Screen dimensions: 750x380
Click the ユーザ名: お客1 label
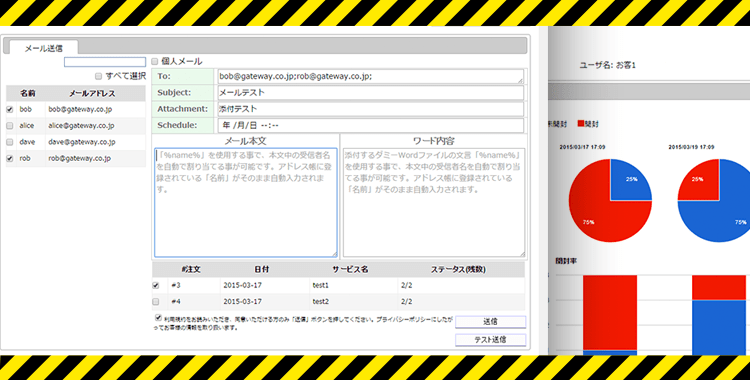(607, 65)
